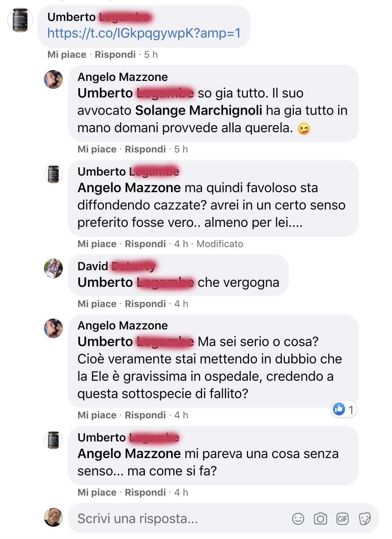The width and height of the screenshot is (392, 539).
Task: Open David's profile picture
Action: coord(53,268)
